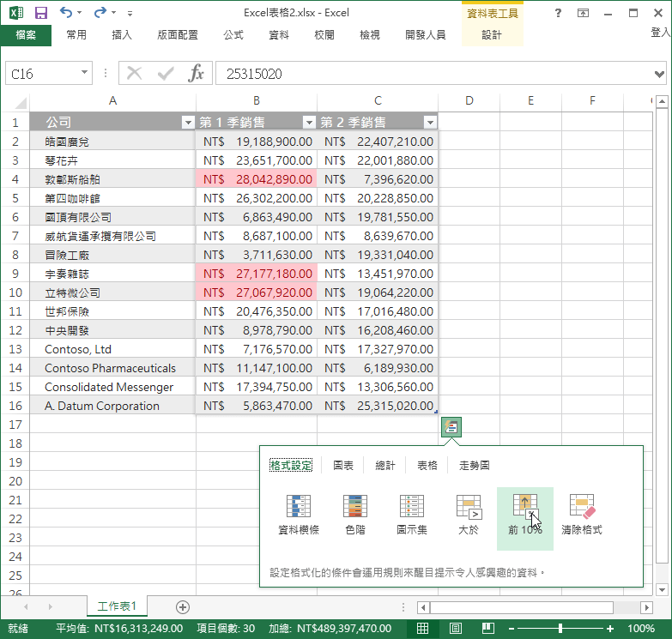Select the entire sheet with corner button
The width and height of the screenshot is (672, 639).
click(20, 102)
